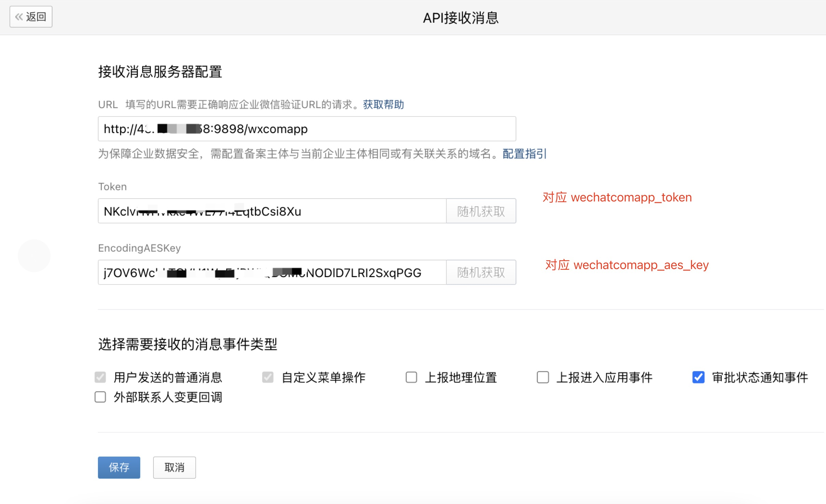This screenshot has width=826, height=504.
Task: Enable 外部联系人变更回调 checkbox
Action: click(x=100, y=397)
